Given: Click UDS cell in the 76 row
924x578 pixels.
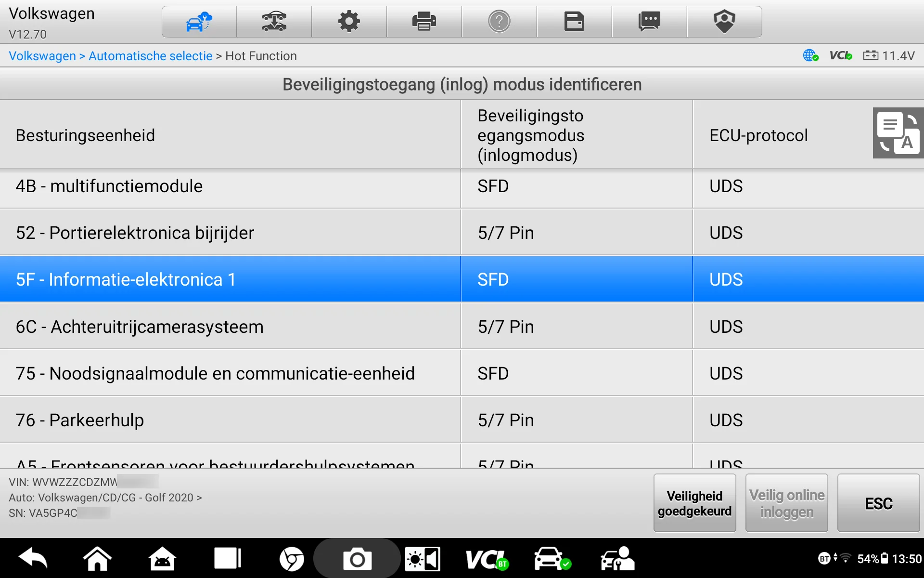Looking at the screenshot, I should tap(808, 420).
